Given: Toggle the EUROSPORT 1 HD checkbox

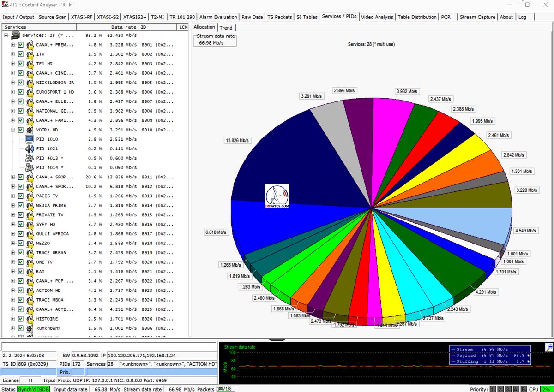Looking at the screenshot, I should tap(20, 92).
